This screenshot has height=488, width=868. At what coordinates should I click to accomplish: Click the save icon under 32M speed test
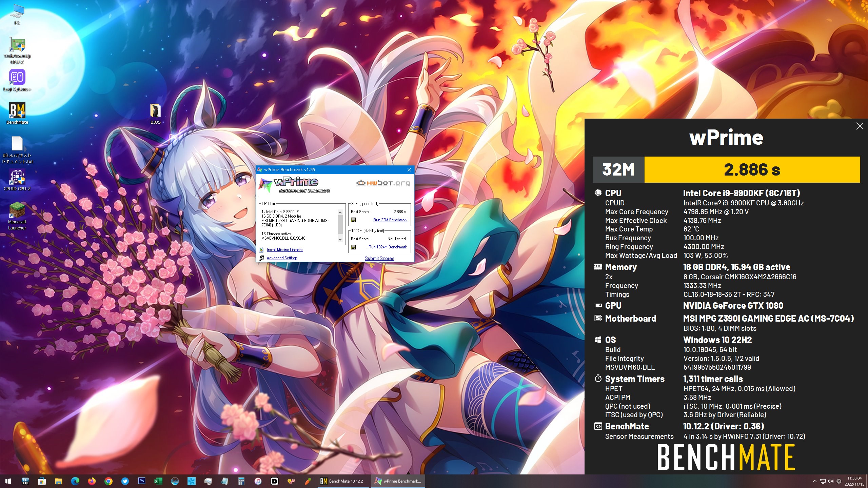pos(353,220)
